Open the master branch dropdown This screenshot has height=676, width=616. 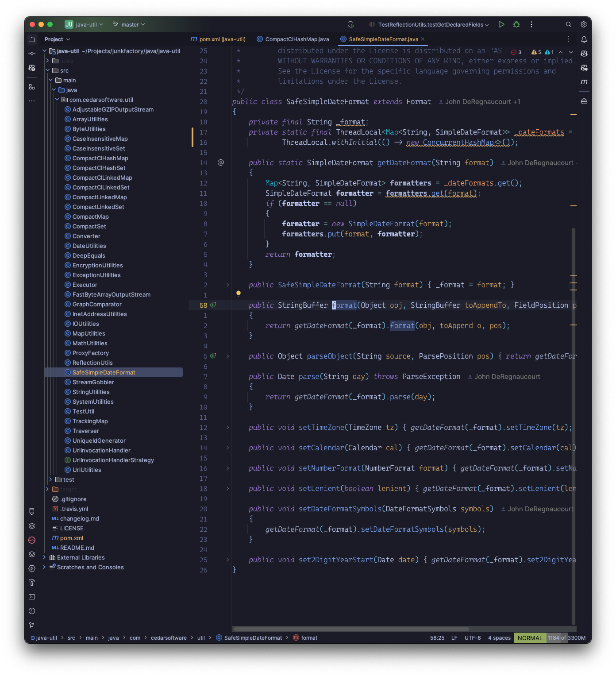(129, 25)
